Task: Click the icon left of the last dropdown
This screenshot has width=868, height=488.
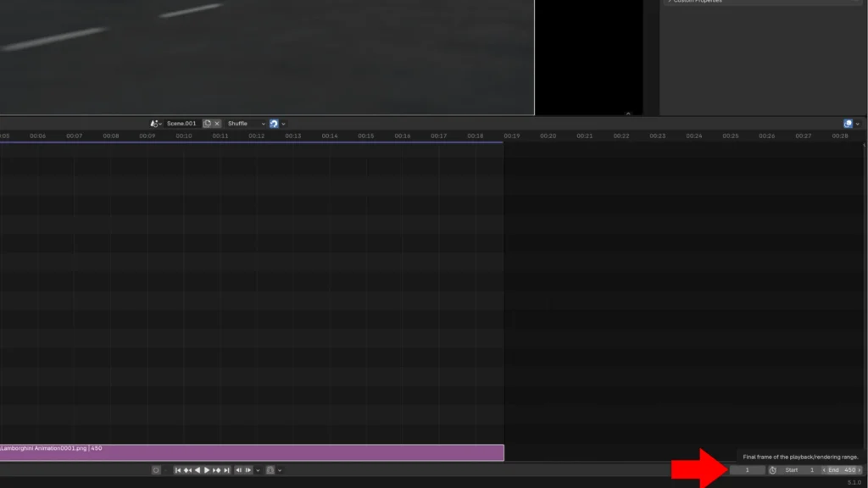Action: [270, 469]
